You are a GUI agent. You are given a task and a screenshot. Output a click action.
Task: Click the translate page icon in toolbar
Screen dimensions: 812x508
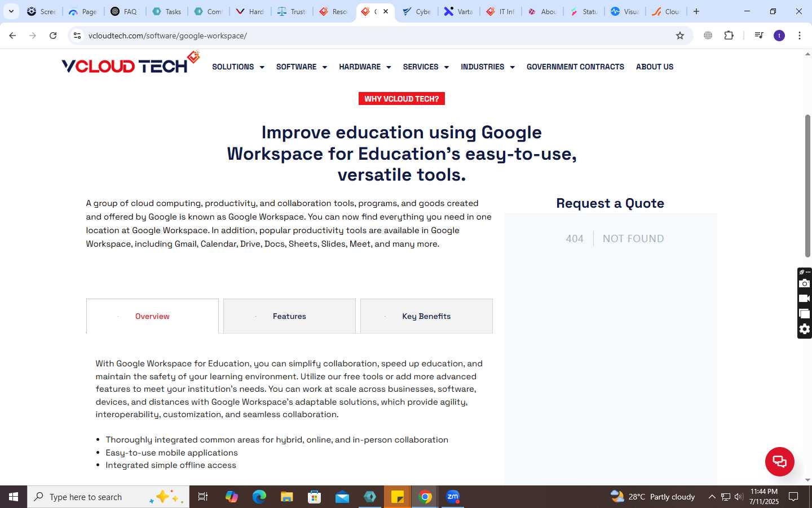coord(708,36)
